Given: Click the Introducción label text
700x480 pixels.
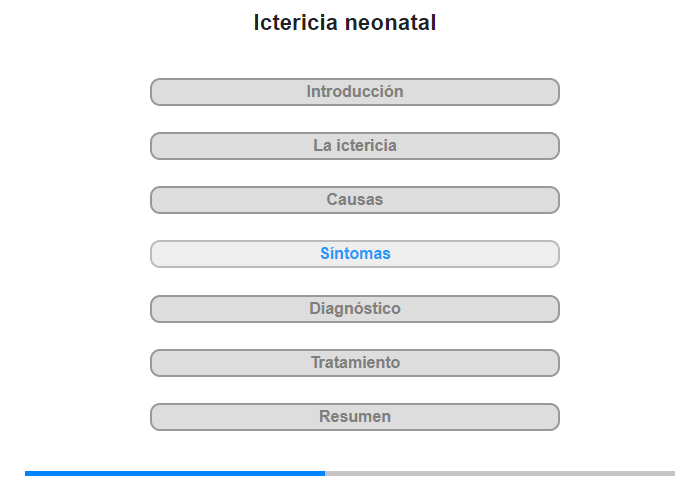Looking at the screenshot, I should tap(355, 92).
